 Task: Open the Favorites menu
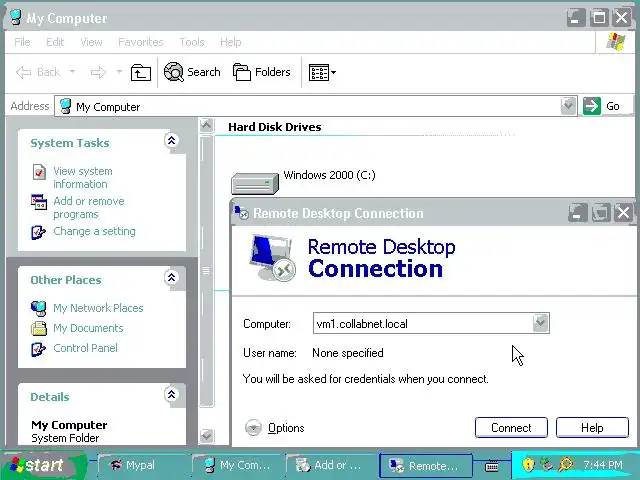click(141, 42)
